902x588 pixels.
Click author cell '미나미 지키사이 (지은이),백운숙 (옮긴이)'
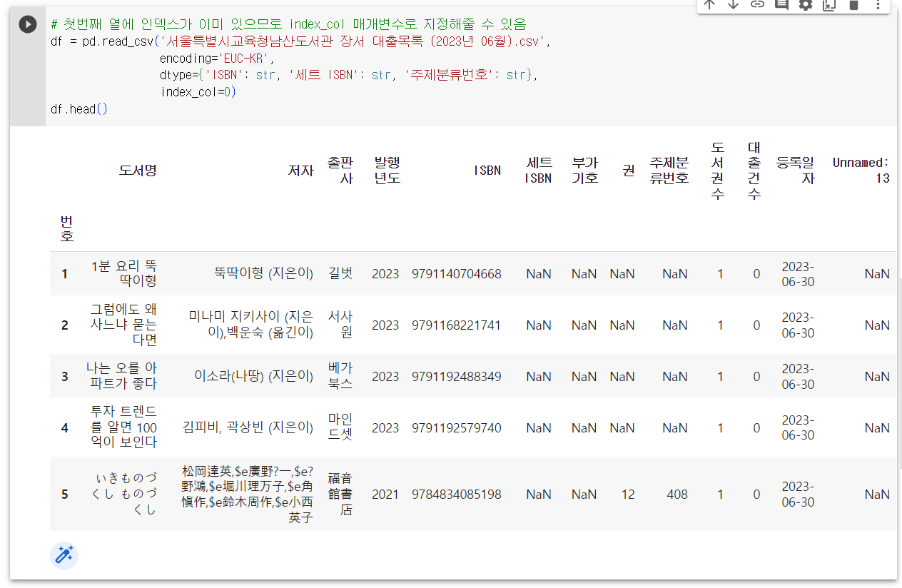251,325
